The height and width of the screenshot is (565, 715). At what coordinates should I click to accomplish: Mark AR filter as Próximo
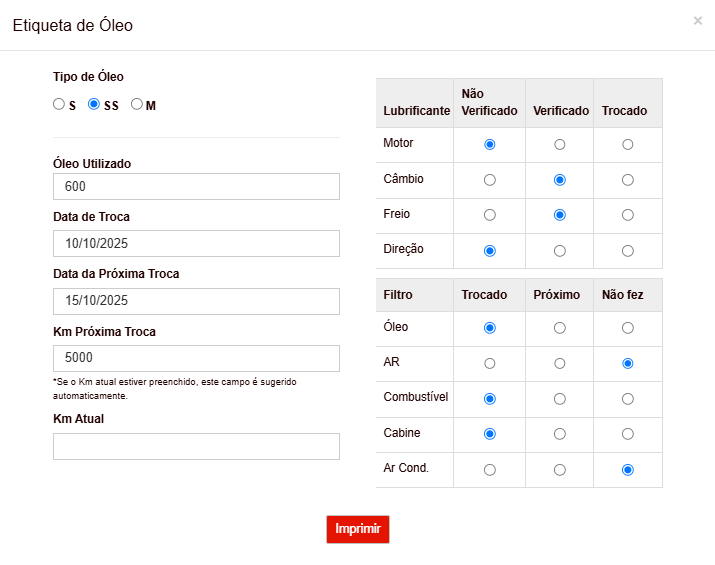coord(560,363)
